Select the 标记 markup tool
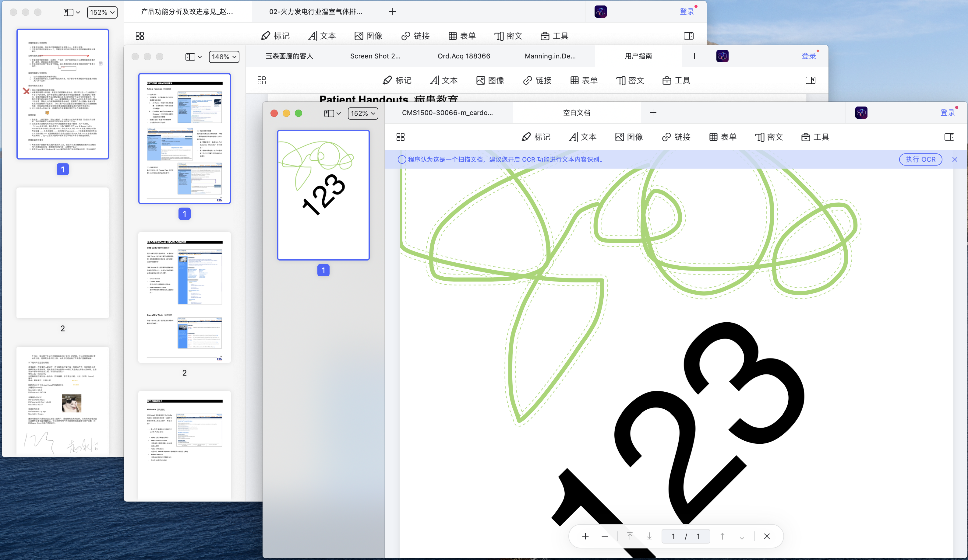This screenshot has height=560, width=968. click(x=536, y=137)
